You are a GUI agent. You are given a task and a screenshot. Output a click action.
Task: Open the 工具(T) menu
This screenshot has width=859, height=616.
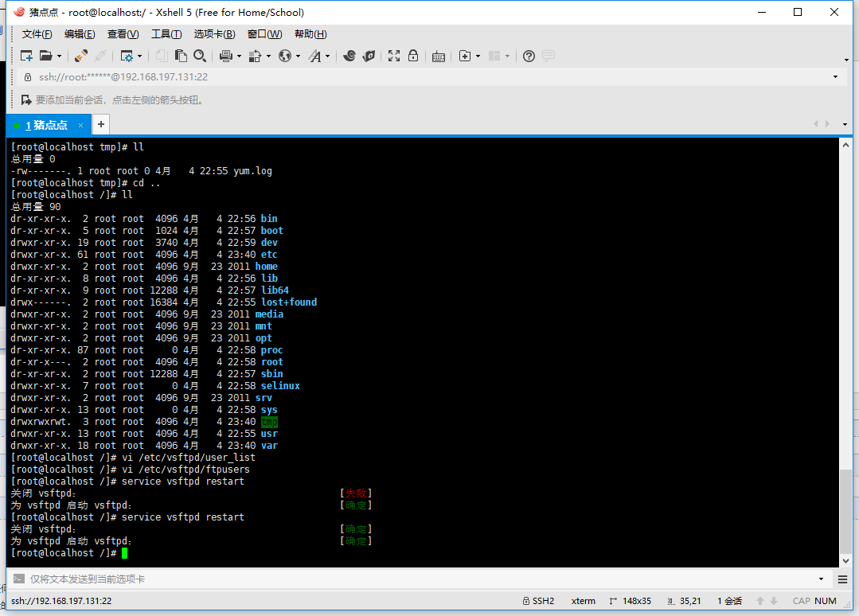pyautogui.click(x=166, y=34)
